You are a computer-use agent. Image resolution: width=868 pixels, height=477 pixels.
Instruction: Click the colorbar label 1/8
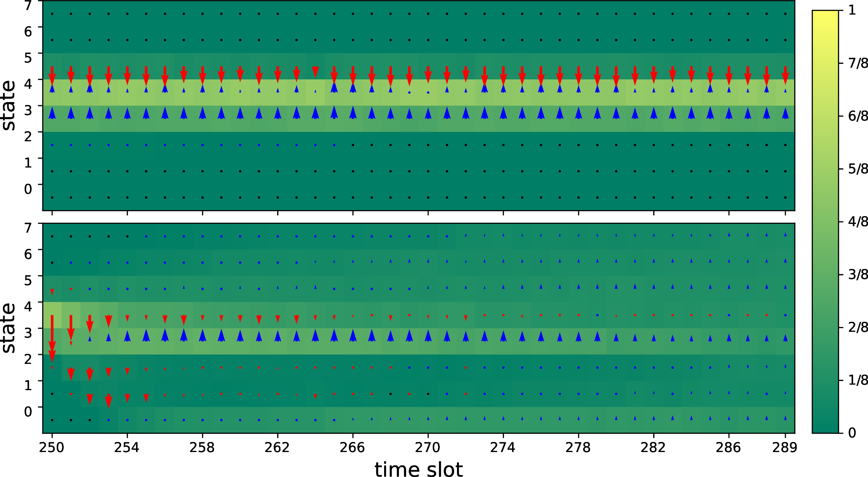click(x=858, y=380)
